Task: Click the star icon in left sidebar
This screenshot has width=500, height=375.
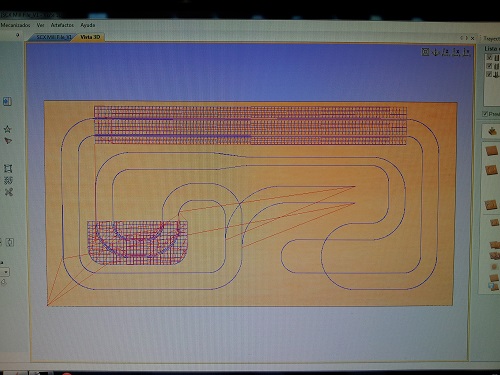Action: coord(7,129)
